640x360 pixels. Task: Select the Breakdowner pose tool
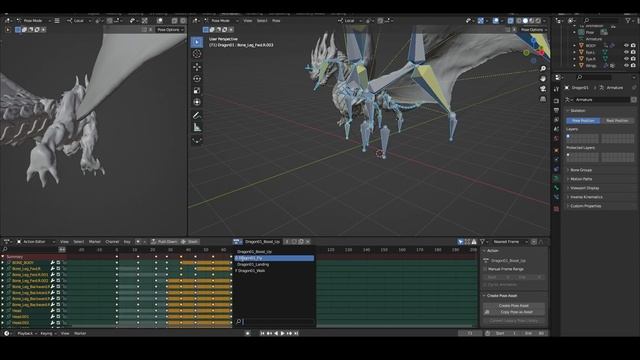[x=197, y=140]
